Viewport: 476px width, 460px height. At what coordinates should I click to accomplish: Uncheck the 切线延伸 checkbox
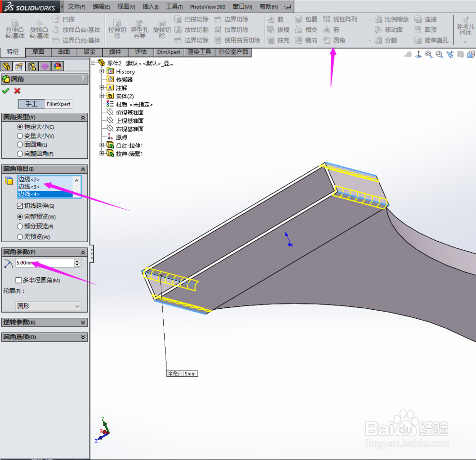pos(20,206)
